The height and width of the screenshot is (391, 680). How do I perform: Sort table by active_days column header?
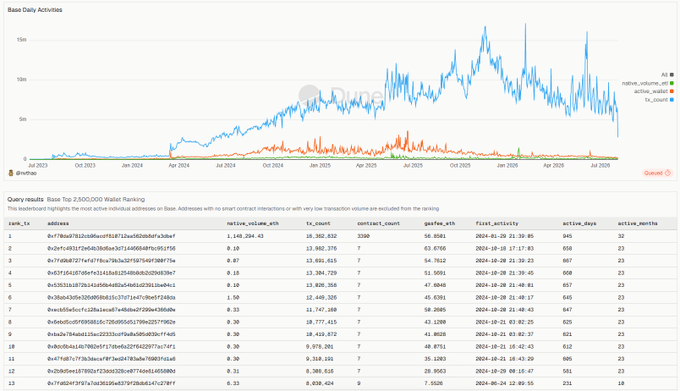click(x=579, y=224)
